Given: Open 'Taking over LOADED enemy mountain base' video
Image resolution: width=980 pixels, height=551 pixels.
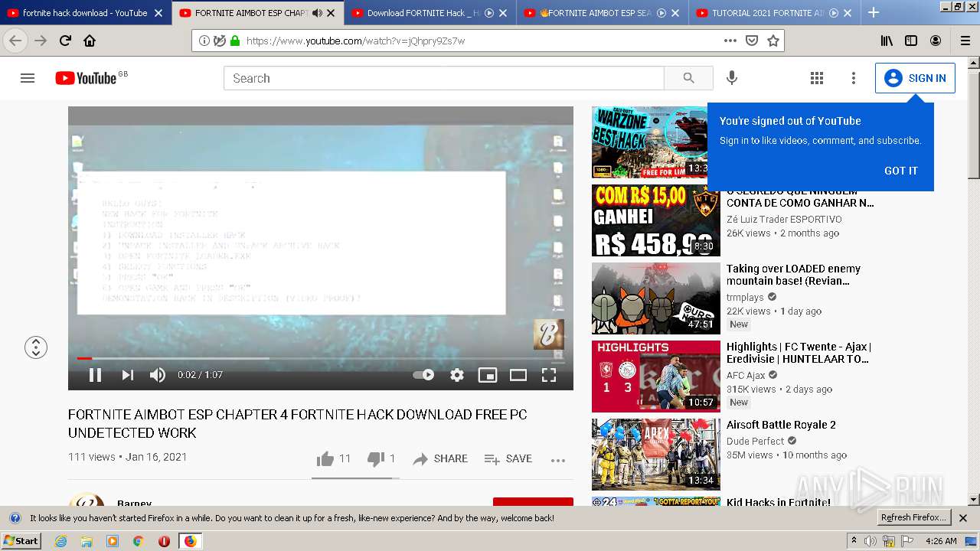Looking at the screenshot, I should [793, 275].
